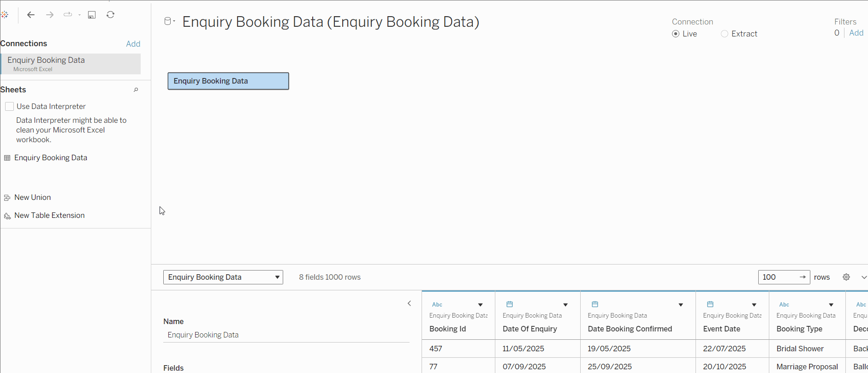Open data grid settings gear icon
This screenshot has width=868, height=373.
coord(846,277)
